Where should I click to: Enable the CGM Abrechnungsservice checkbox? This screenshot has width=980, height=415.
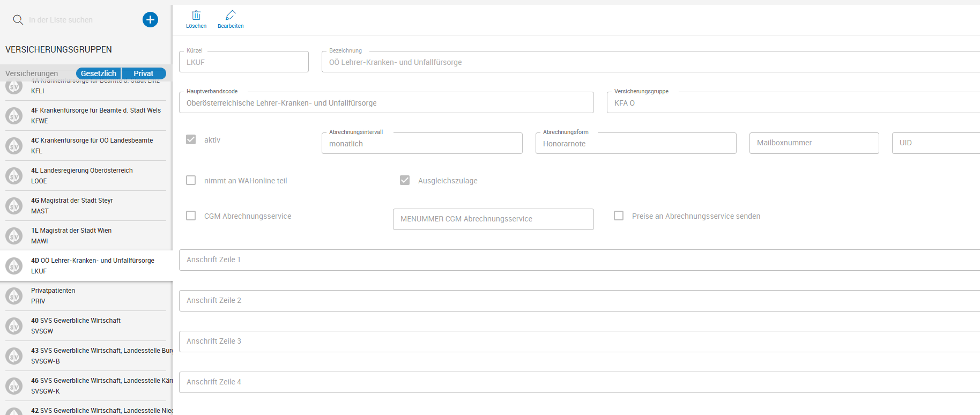[191, 216]
